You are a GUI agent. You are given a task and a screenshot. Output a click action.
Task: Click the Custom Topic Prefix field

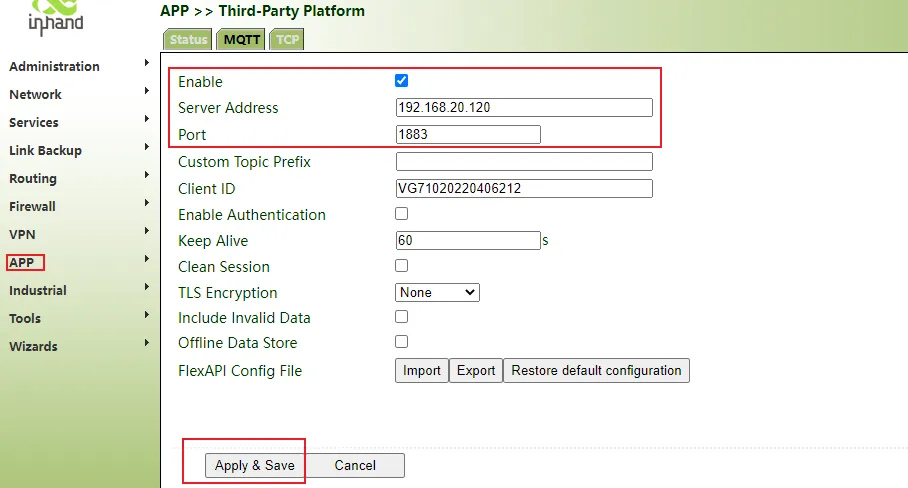coord(524,162)
